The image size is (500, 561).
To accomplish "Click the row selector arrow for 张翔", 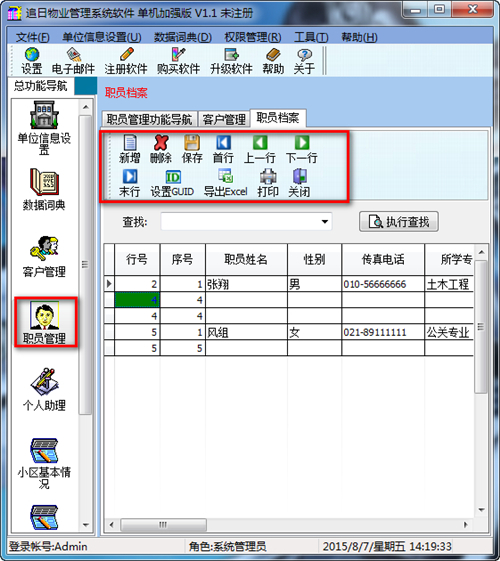I will coord(109,284).
